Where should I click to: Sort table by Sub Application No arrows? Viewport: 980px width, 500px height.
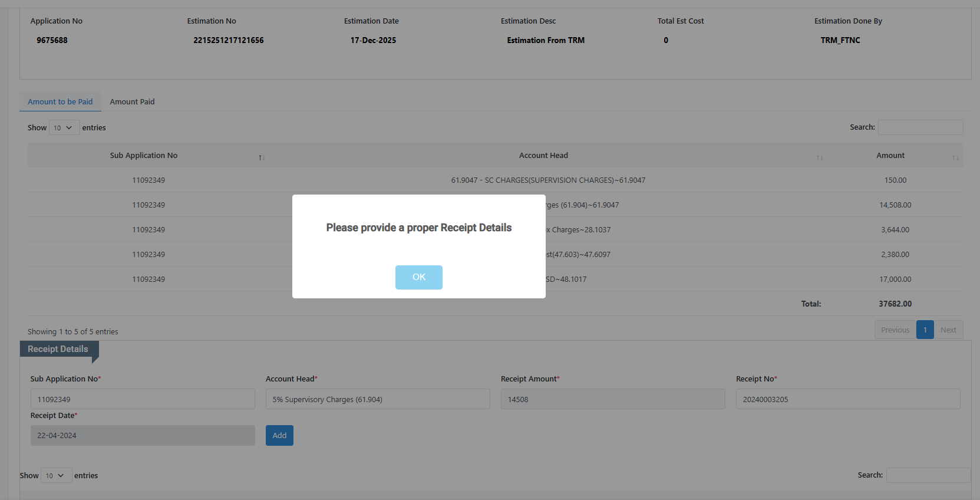[x=262, y=157]
